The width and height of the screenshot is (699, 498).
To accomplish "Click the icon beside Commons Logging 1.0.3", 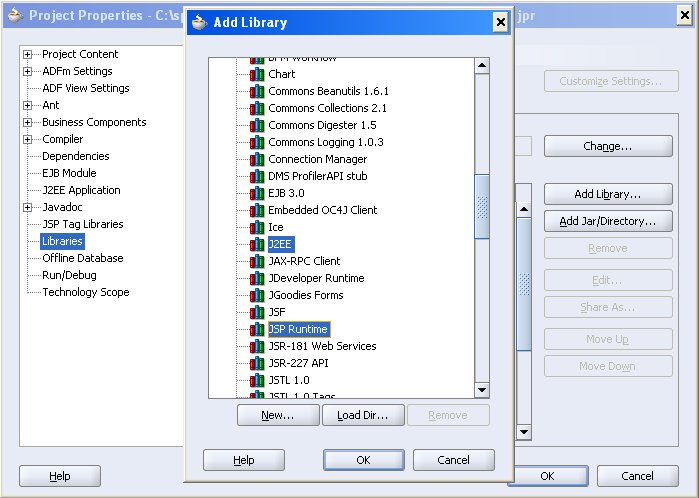I will 257,142.
